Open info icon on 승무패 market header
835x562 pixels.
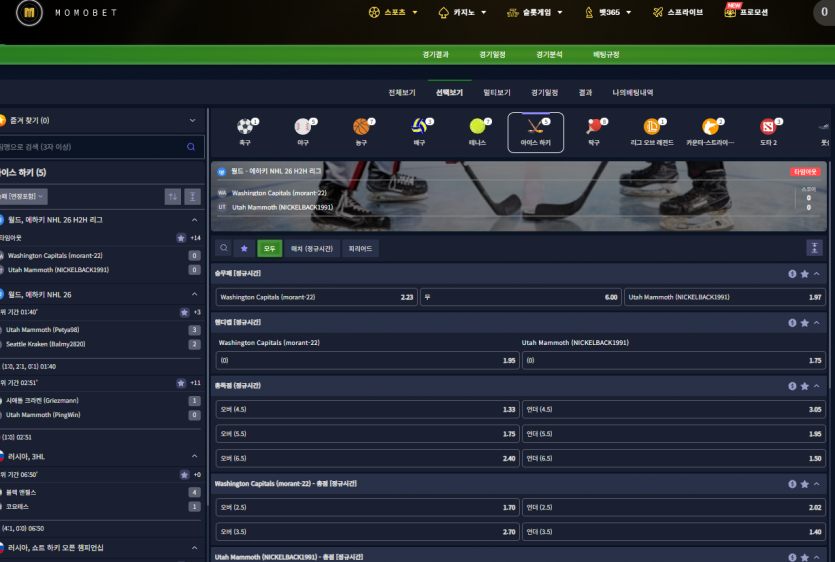point(792,274)
